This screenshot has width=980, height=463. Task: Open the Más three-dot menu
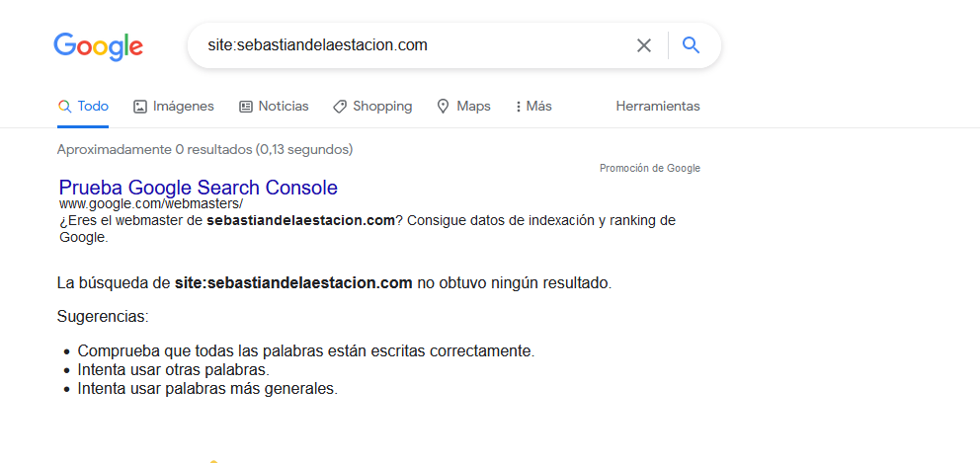tap(533, 107)
